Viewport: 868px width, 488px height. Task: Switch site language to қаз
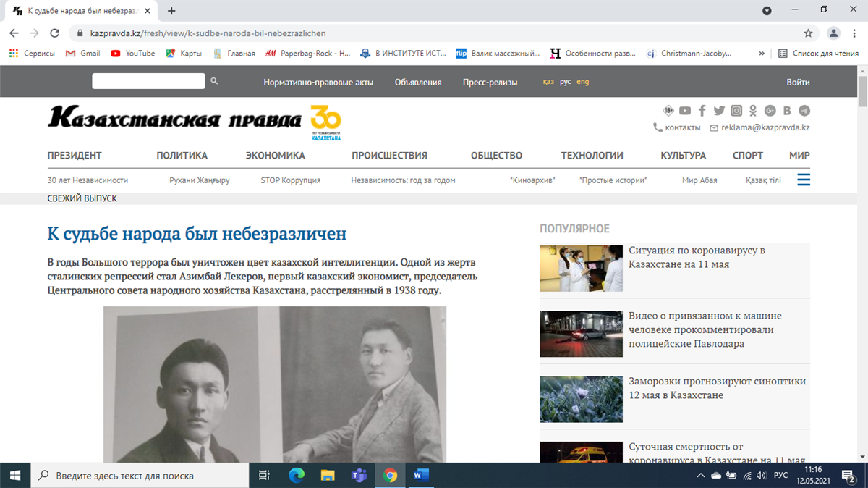coord(548,82)
